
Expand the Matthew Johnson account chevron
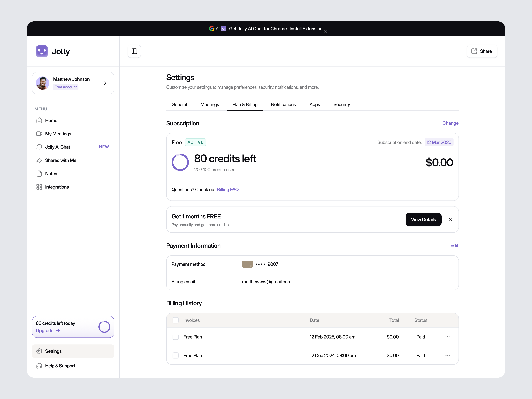105,83
